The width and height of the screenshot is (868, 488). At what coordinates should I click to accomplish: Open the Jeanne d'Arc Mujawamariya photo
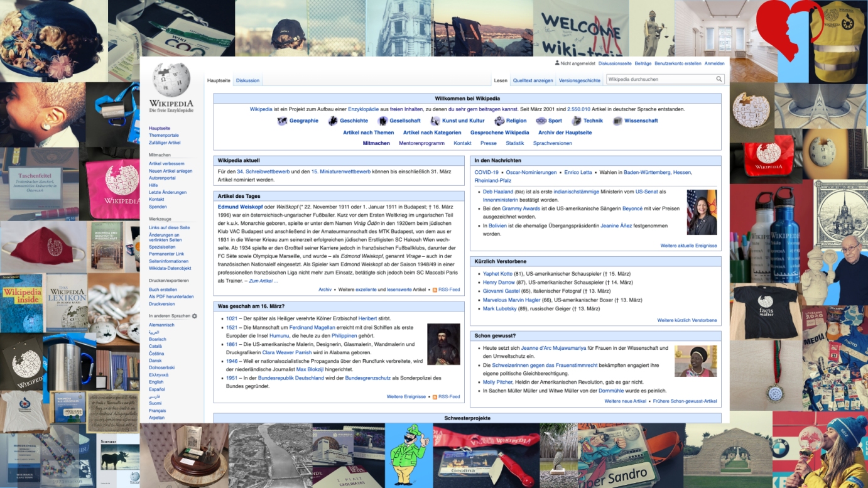695,361
